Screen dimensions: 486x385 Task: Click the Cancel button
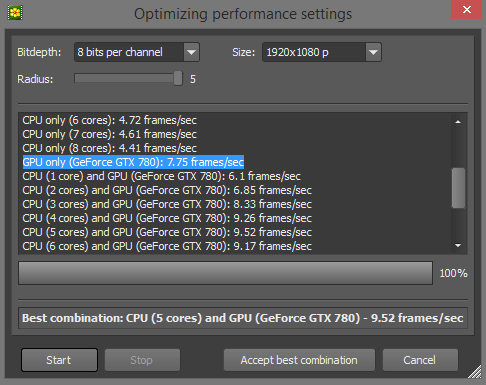(420, 360)
